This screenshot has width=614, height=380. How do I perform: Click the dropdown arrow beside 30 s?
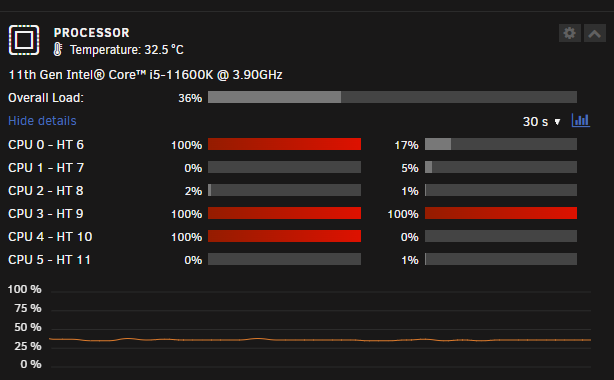[557, 122]
